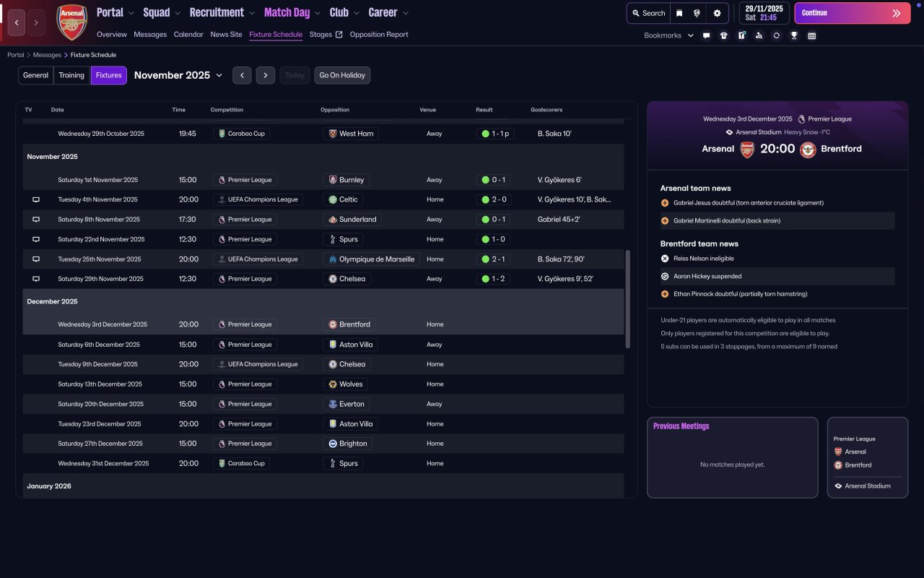Expand the Career menu chevron
Image resolution: width=924 pixels, height=578 pixels.
[x=405, y=13]
